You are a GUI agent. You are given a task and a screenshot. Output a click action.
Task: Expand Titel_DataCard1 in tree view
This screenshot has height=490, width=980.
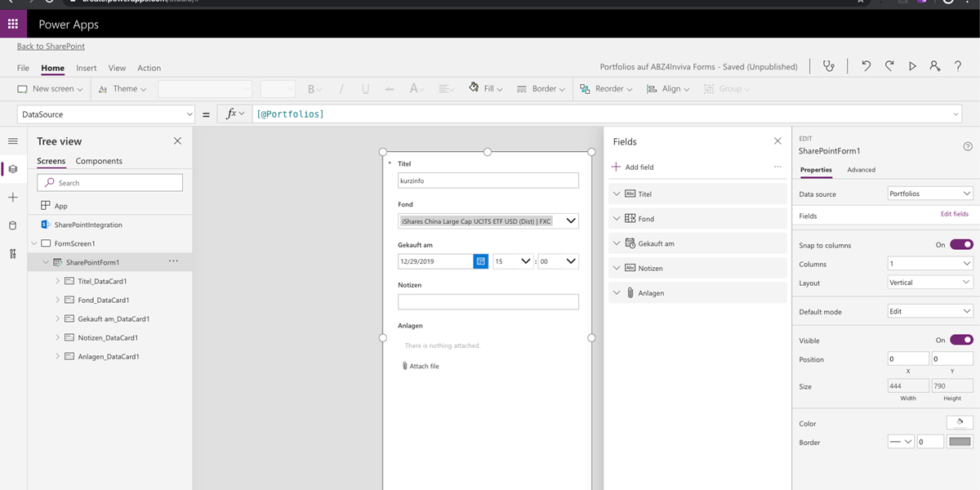coord(58,281)
